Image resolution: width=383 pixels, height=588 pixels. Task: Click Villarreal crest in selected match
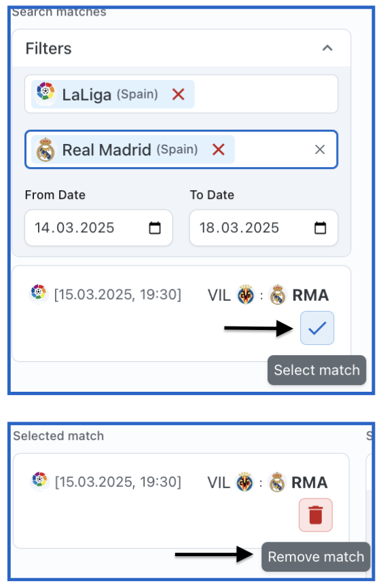(x=244, y=482)
